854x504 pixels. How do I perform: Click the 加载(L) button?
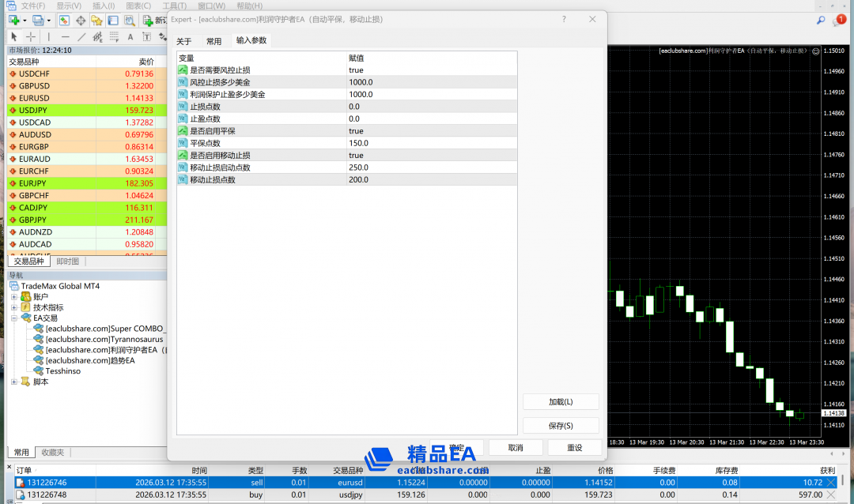pyautogui.click(x=561, y=402)
